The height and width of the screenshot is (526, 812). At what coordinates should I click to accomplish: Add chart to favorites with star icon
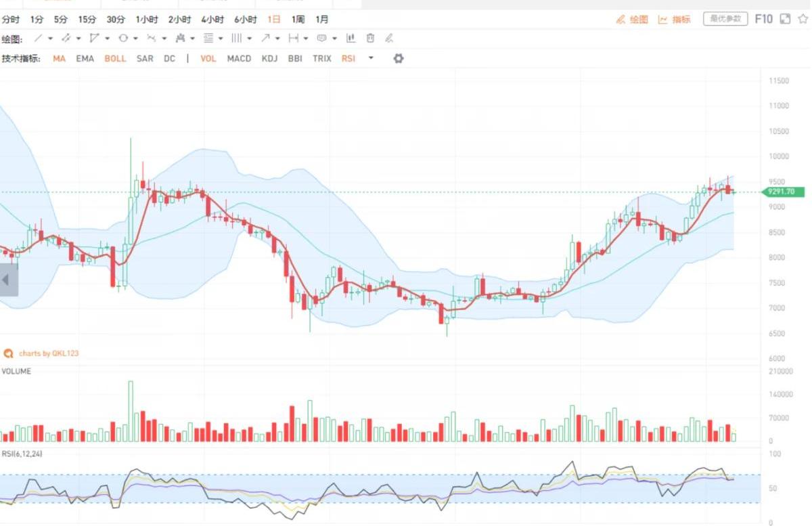click(x=803, y=19)
